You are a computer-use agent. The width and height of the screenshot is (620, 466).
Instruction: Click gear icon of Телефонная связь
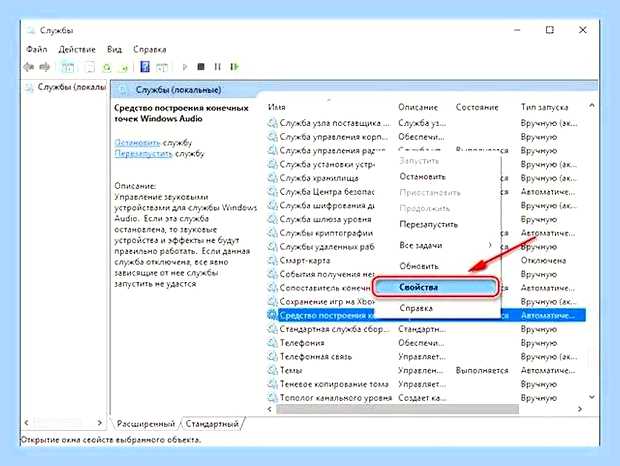click(272, 357)
